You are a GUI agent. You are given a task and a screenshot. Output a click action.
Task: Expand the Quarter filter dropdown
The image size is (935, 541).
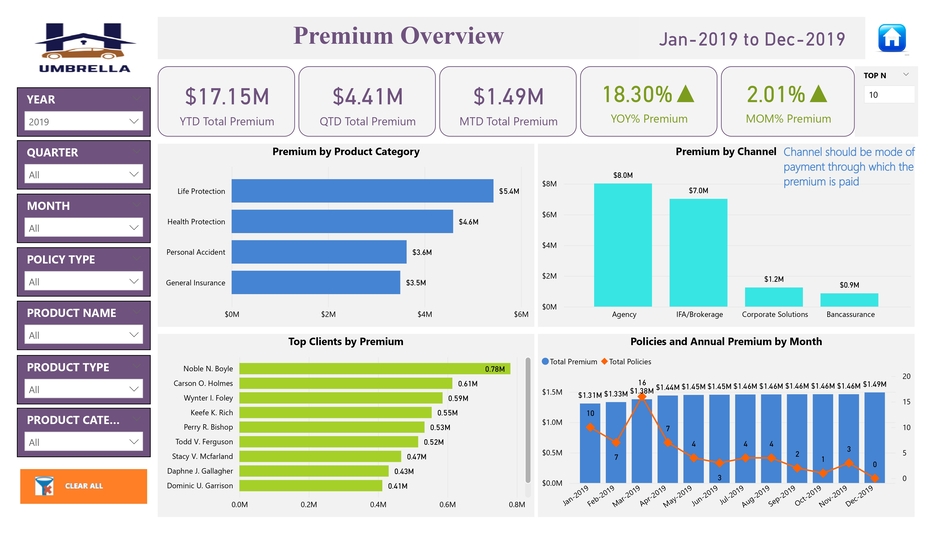tap(84, 174)
